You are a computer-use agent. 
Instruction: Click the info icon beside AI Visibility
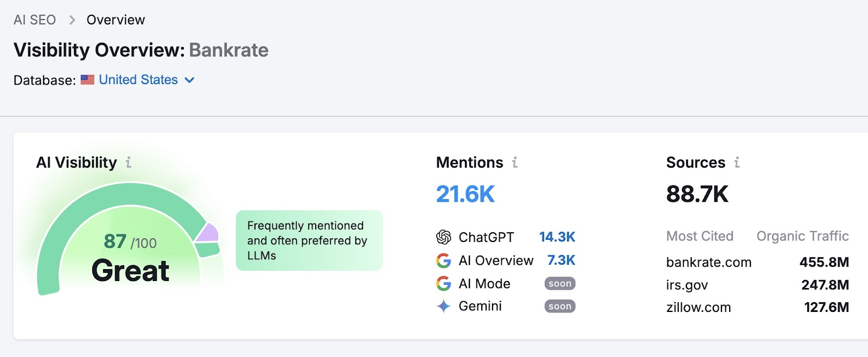(129, 162)
